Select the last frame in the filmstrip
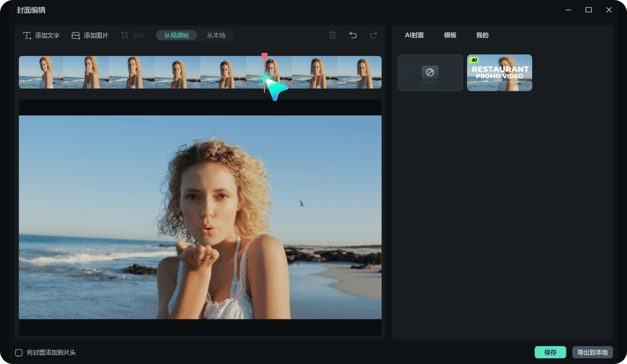This screenshot has height=364, width=627. pos(359,72)
